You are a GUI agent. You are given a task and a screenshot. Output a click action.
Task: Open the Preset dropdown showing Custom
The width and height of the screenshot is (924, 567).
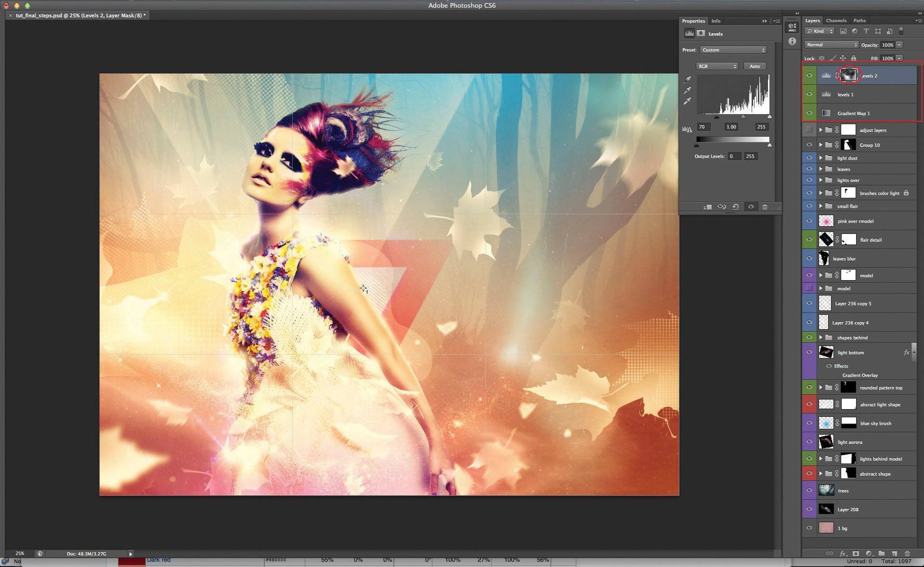[733, 50]
